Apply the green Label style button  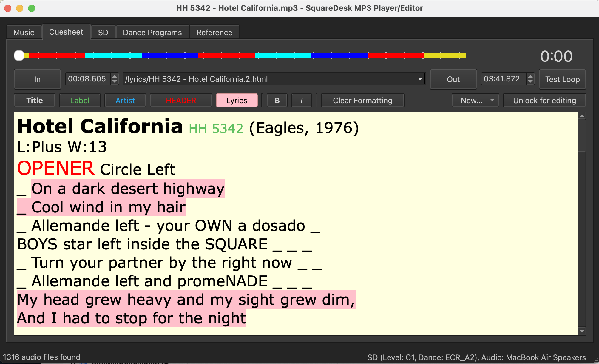click(x=80, y=100)
